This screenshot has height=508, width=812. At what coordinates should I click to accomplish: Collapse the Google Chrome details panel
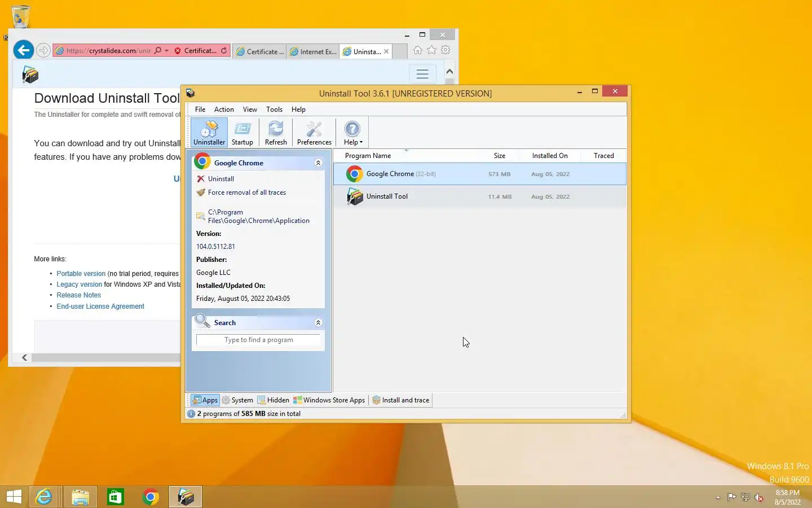pyautogui.click(x=318, y=163)
